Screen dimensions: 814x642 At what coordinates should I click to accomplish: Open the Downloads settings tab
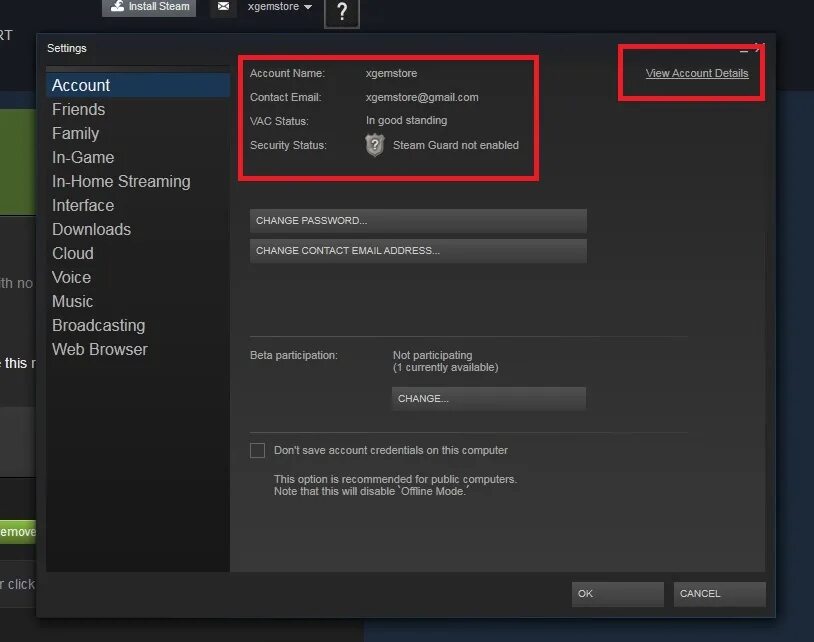[138, 229]
